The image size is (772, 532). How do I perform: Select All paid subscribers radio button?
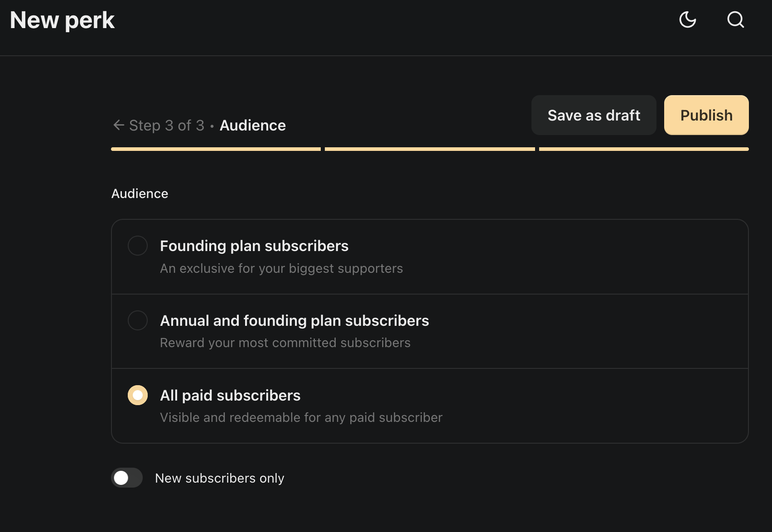coord(138,395)
